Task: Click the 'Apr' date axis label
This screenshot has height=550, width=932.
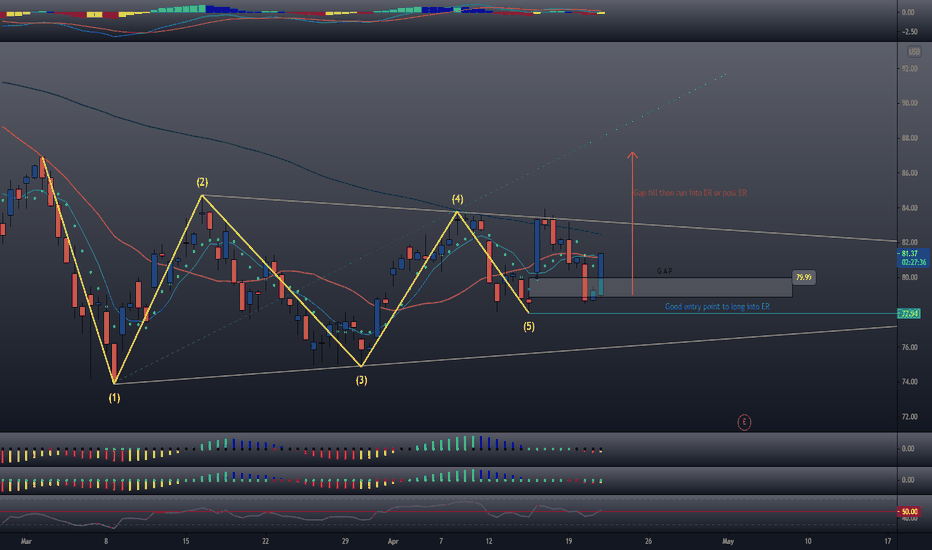Action: (393, 542)
